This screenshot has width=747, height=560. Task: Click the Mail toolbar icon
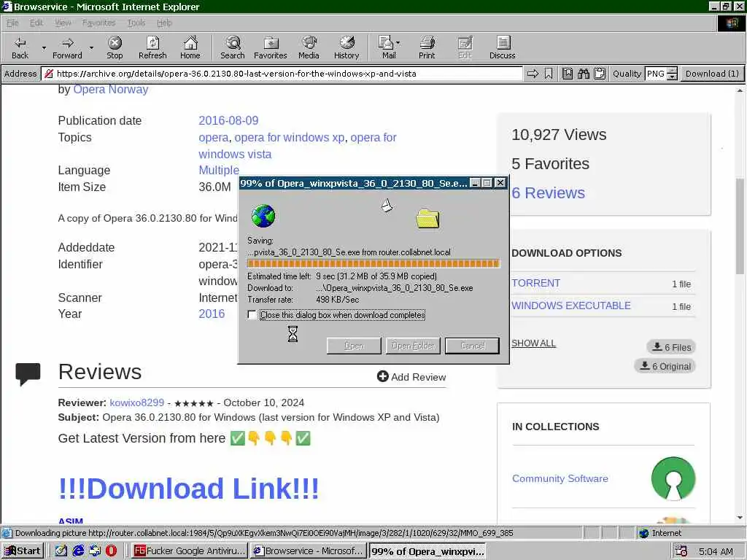pyautogui.click(x=387, y=47)
